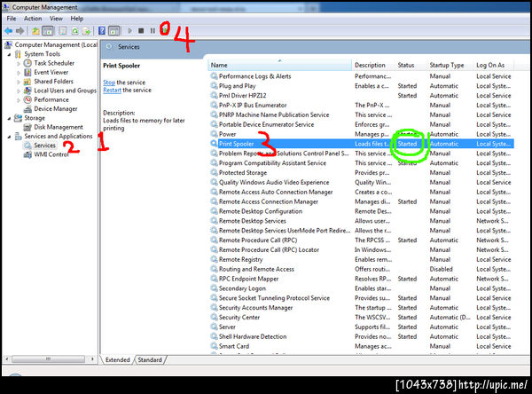Click the Refresh toolbar icon
The image size is (532, 394).
coord(74,31)
